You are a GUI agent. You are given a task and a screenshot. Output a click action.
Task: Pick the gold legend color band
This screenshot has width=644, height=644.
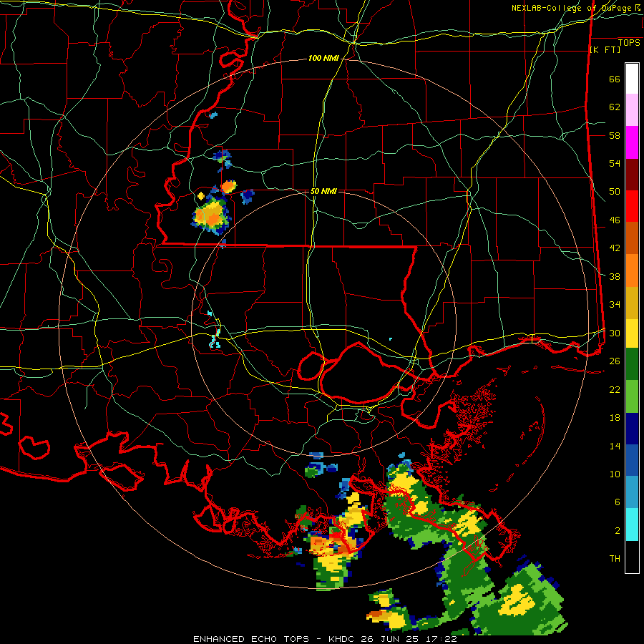point(632,302)
